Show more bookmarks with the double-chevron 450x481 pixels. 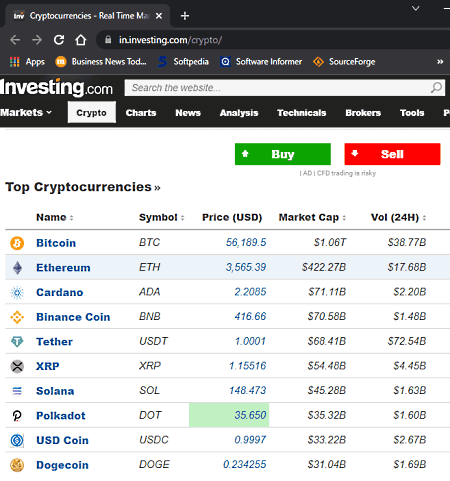440,62
